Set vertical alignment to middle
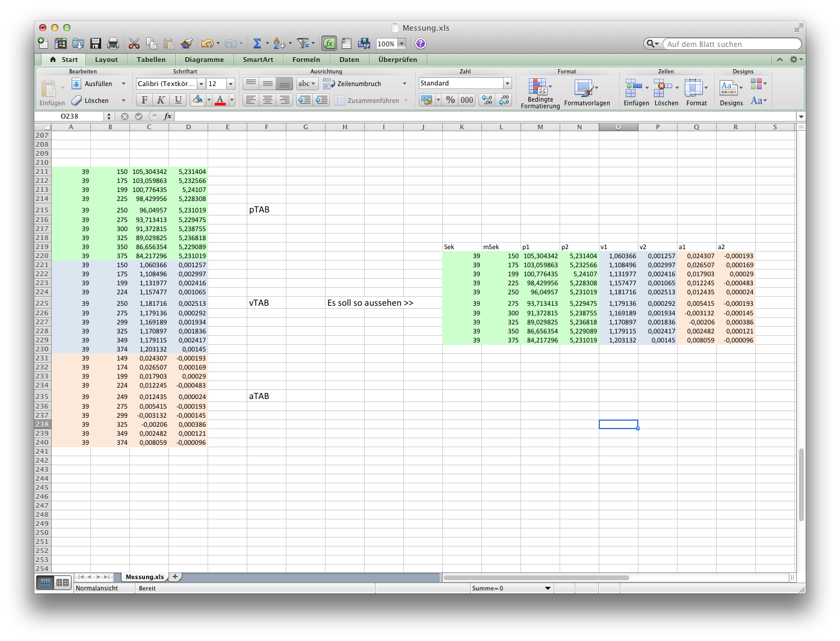This screenshot has width=840, height=641. pyautogui.click(x=268, y=84)
